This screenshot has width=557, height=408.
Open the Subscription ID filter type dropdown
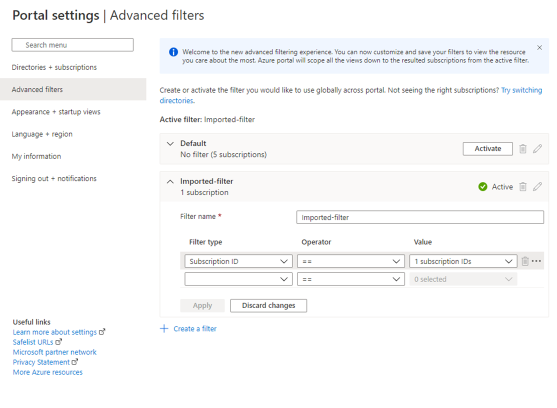click(x=238, y=261)
